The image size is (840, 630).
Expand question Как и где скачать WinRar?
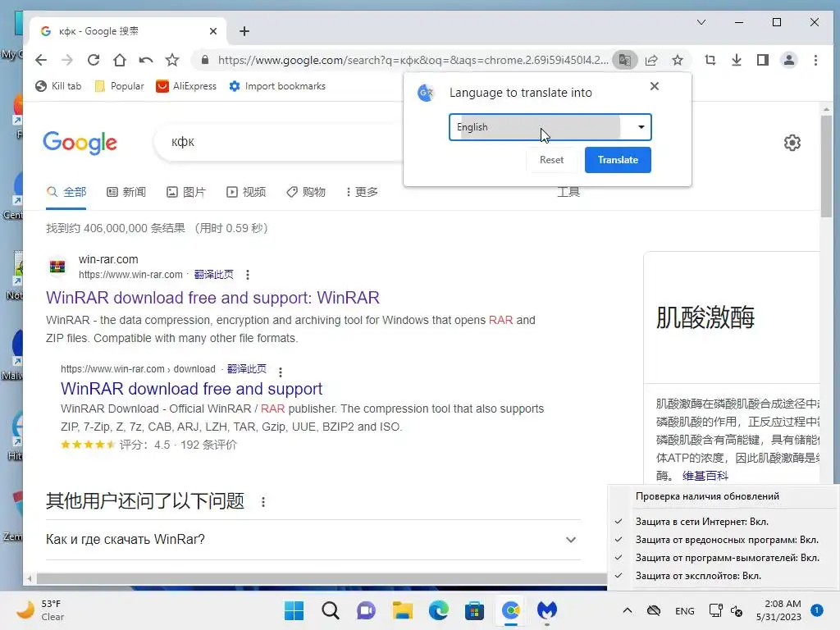click(313, 540)
